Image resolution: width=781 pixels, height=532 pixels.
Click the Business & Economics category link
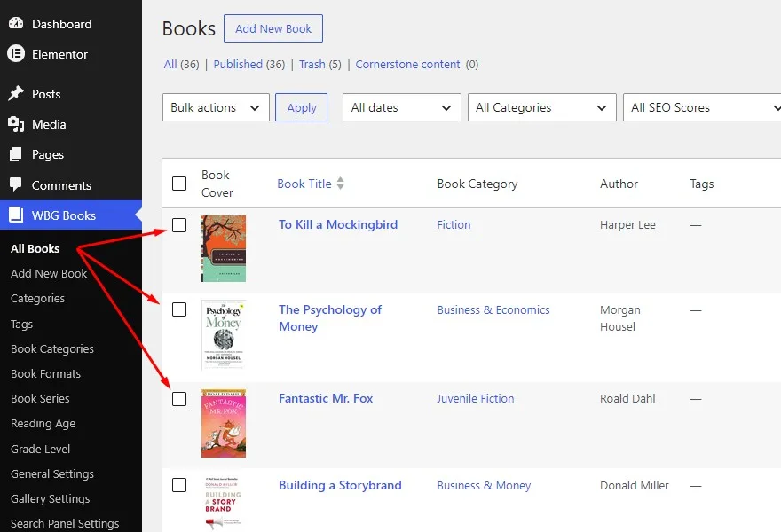pyautogui.click(x=493, y=309)
